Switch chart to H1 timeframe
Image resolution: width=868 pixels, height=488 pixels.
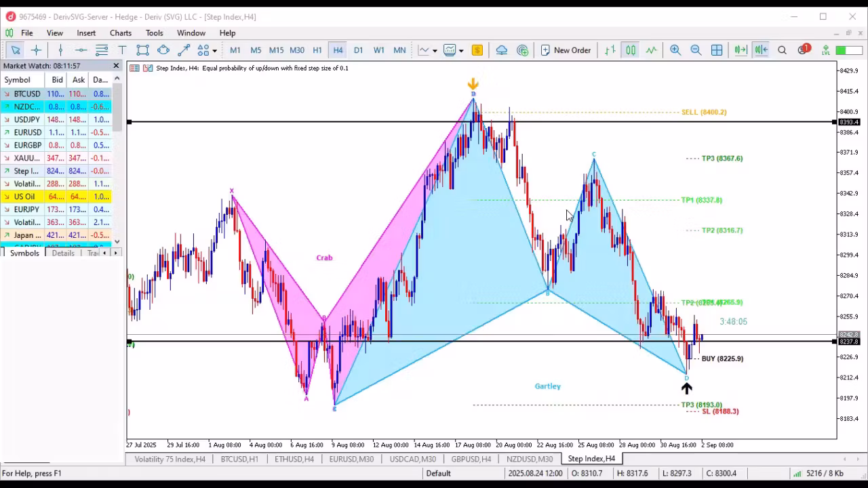317,50
